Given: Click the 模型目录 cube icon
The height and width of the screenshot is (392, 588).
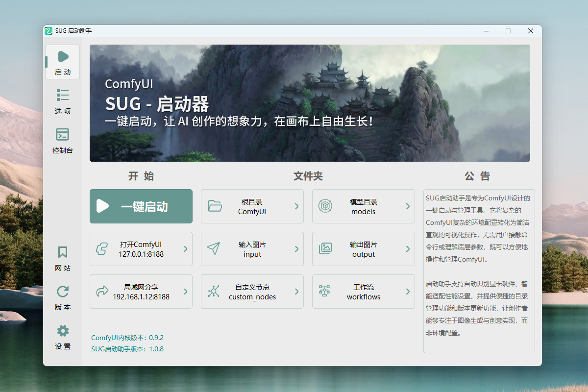Looking at the screenshot, I should (x=325, y=206).
